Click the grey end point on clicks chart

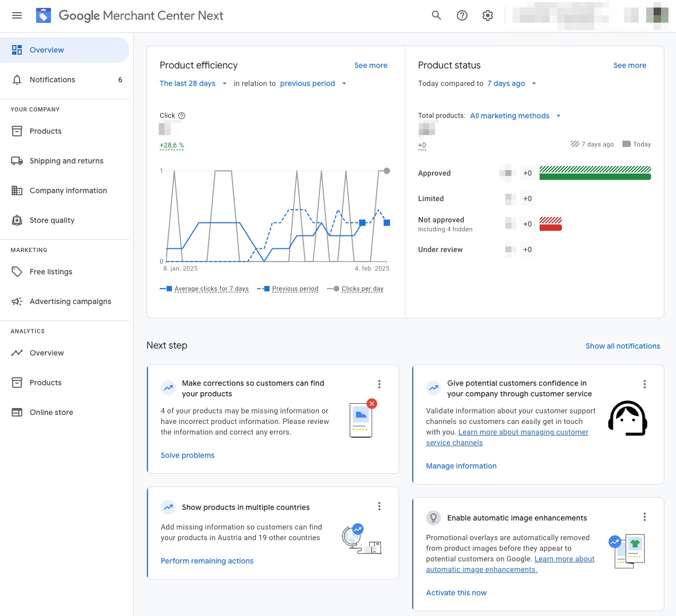(387, 171)
